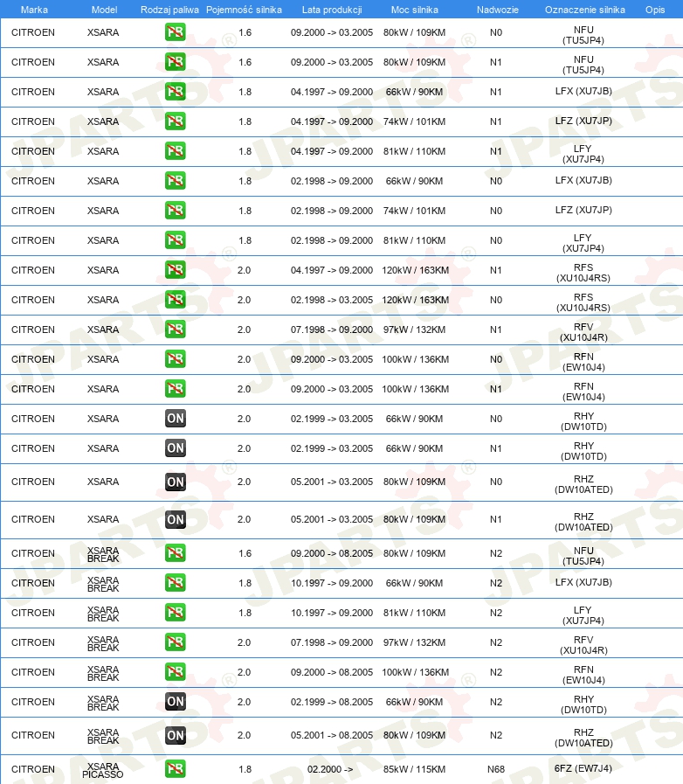Viewport: 683px width, 784px height.
Task: Click 97kW / 132KM in the Xsara Break row
Action: point(414,642)
